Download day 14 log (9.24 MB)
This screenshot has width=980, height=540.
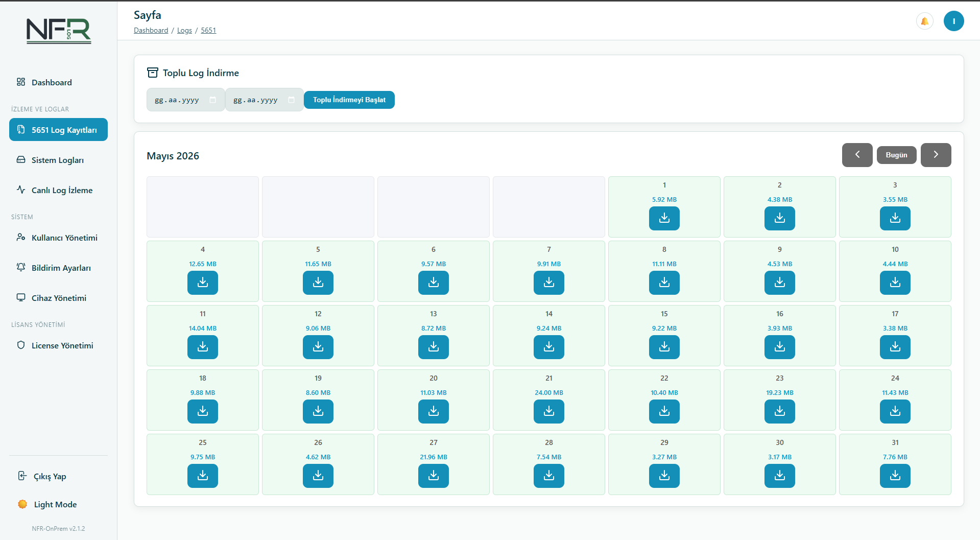pos(549,347)
